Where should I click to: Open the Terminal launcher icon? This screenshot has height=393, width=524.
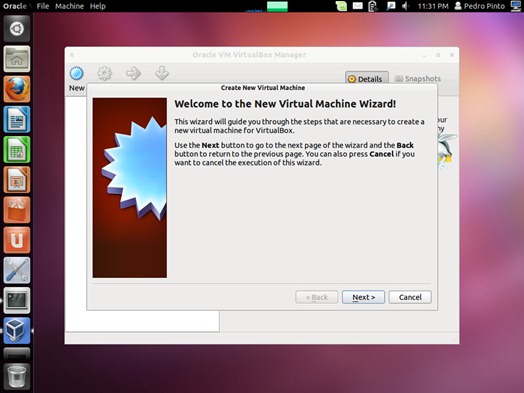pos(17,300)
